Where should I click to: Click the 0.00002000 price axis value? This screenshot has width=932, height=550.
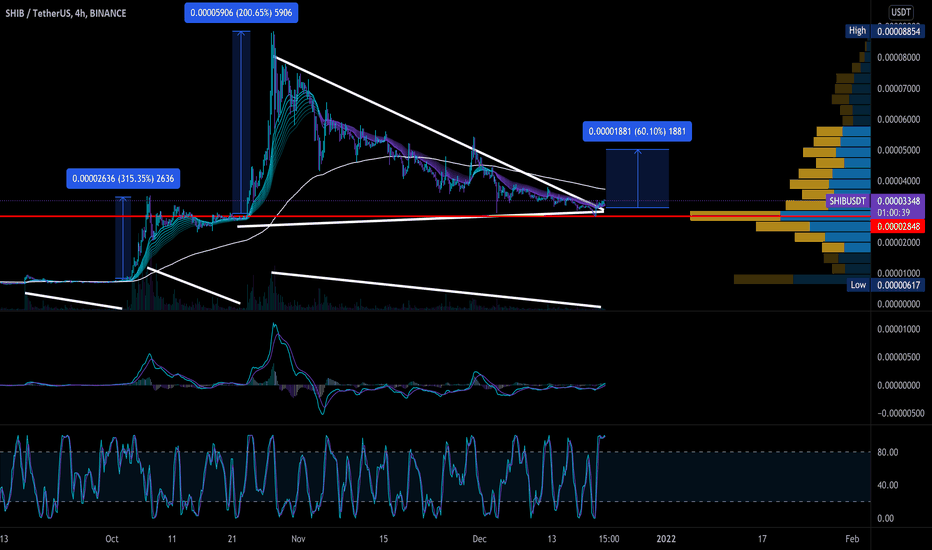898,243
